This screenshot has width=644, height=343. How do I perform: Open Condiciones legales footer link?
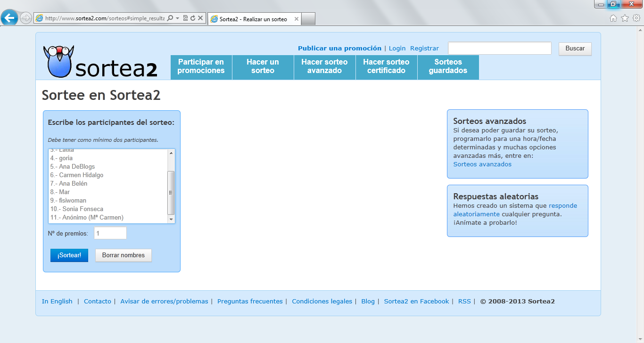(322, 302)
